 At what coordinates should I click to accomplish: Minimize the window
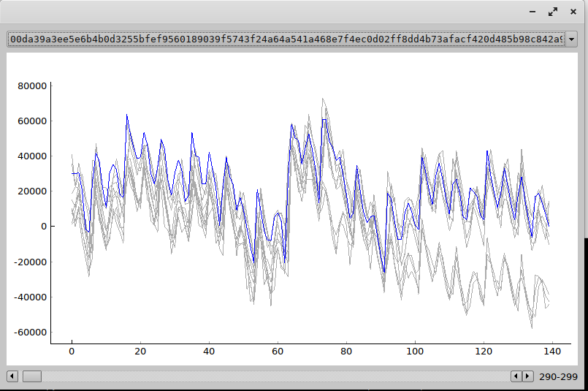click(532, 12)
